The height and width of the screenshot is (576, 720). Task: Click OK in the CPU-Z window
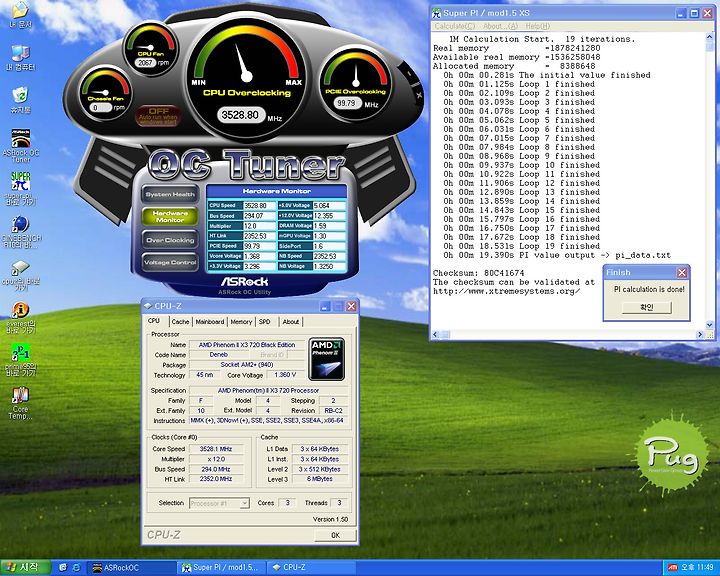(335, 535)
